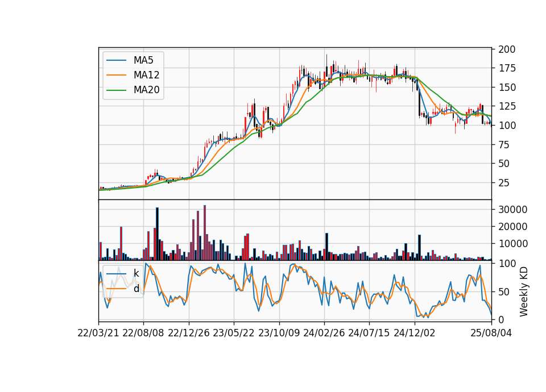Click the blue MA5 legend line sample

(x=116, y=60)
